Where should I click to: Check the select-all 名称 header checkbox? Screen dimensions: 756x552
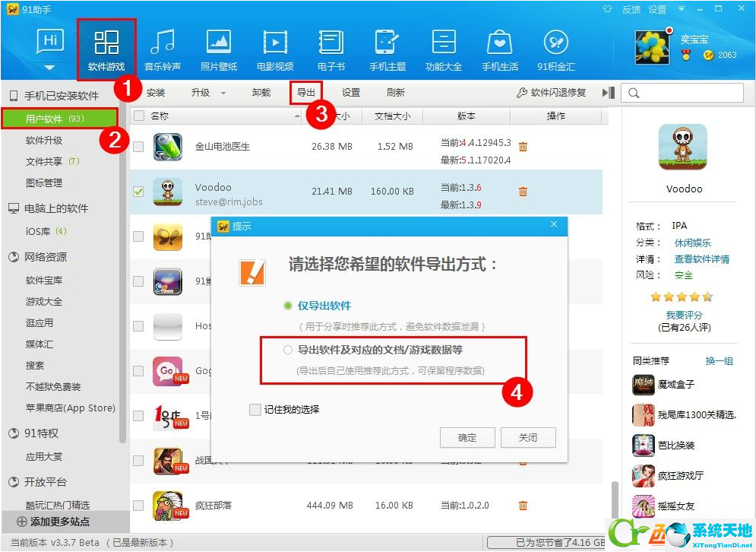139,116
